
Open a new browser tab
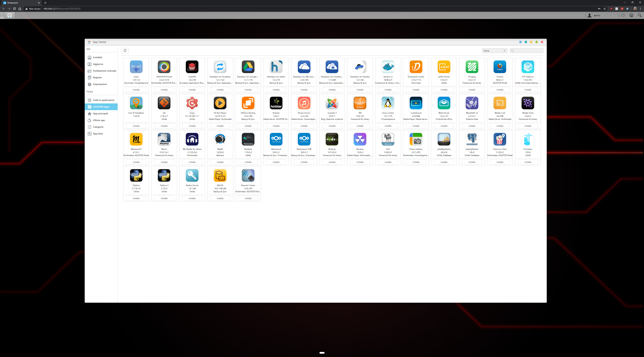(45, 3)
